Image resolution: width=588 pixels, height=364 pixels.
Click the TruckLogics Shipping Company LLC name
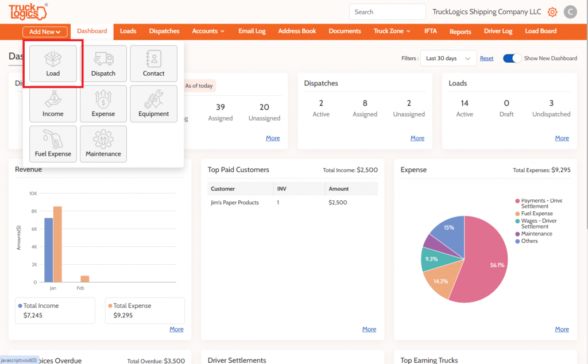(x=487, y=12)
